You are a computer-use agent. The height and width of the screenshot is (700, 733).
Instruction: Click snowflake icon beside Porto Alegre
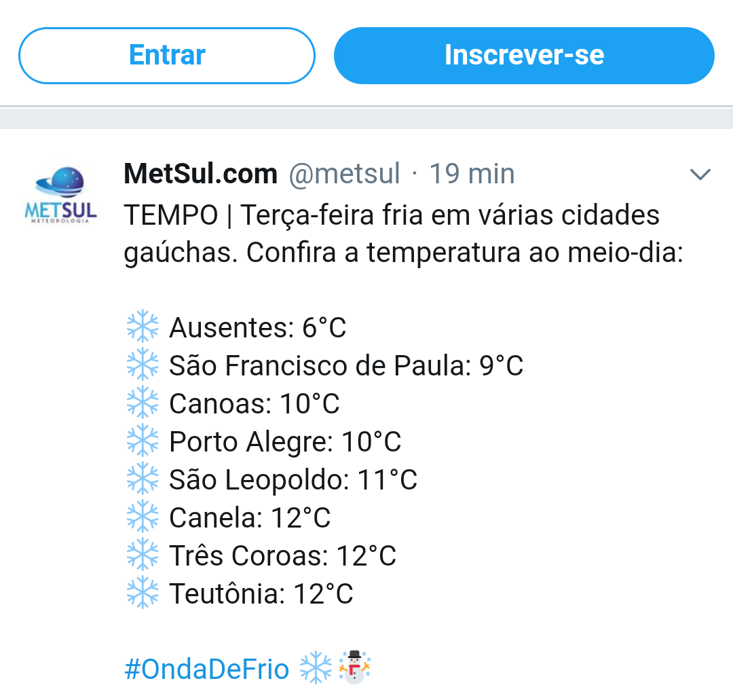(x=143, y=441)
